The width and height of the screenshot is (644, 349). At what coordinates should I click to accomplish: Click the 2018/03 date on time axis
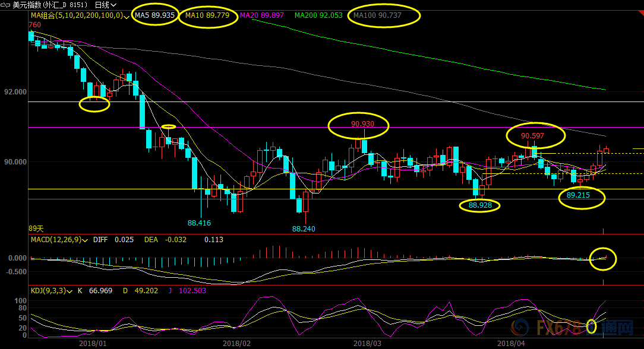pyautogui.click(x=367, y=343)
